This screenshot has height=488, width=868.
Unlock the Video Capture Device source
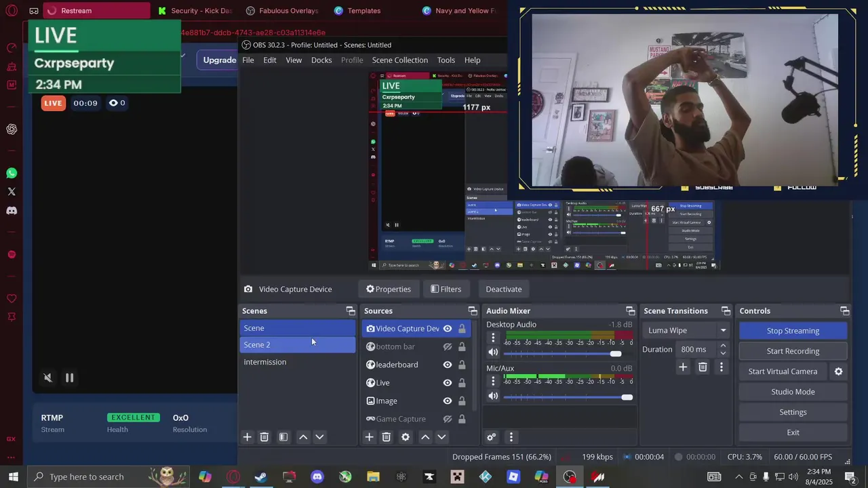(x=462, y=329)
